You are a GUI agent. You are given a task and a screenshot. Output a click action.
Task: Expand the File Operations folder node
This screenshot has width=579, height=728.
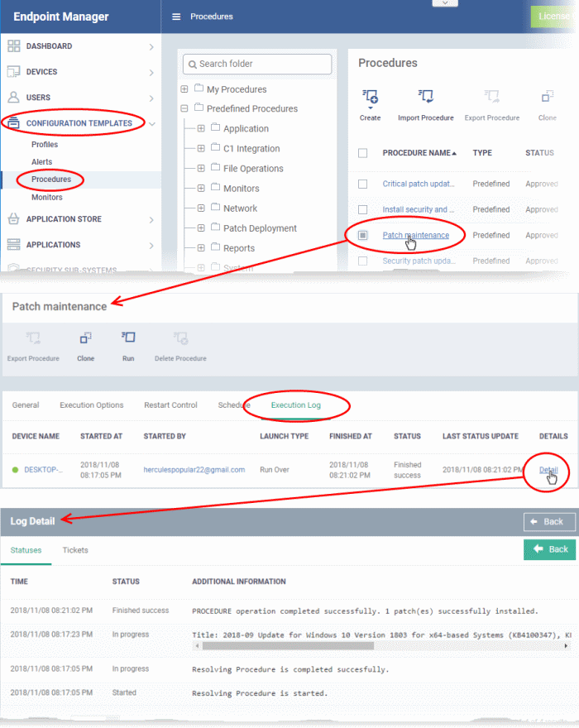(201, 168)
